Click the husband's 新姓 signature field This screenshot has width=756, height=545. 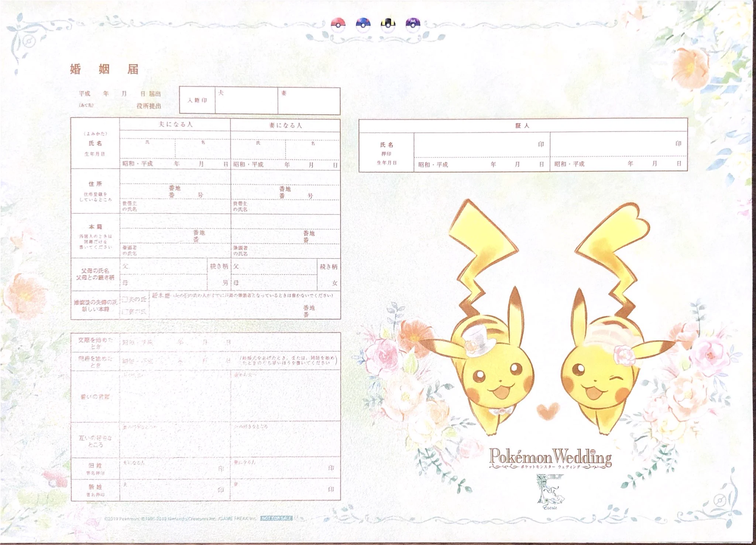(175, 490)
